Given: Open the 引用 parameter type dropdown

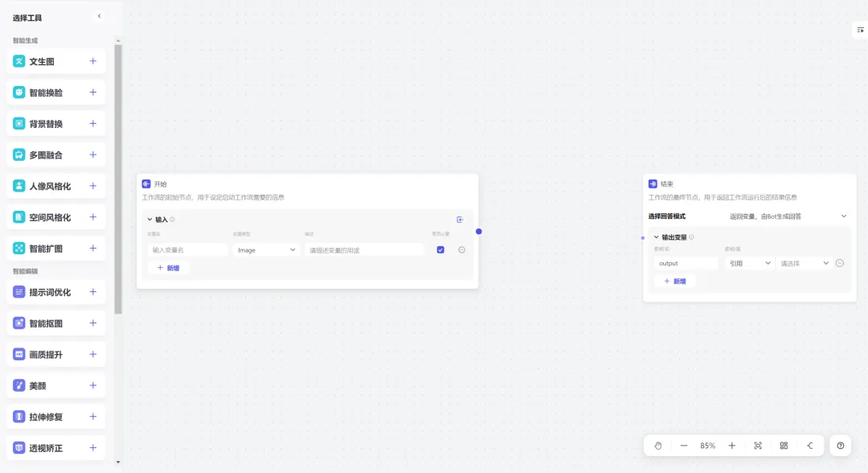Looking at the screenshot, I should point(750,263).
